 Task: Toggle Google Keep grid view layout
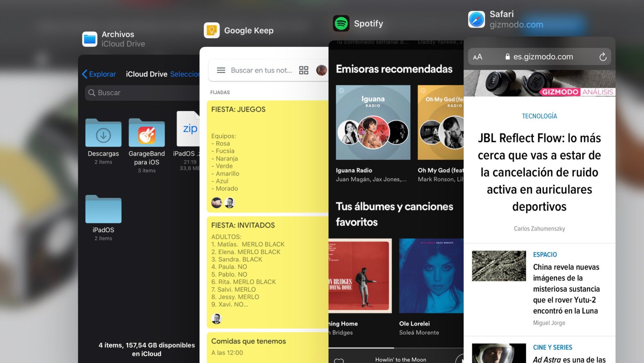click(x=304, y=70)
